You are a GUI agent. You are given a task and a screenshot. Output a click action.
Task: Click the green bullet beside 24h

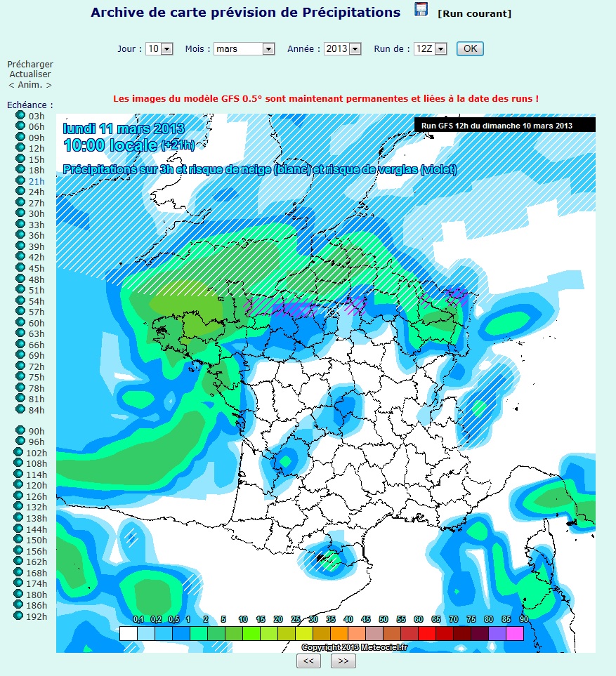point(20,192)
